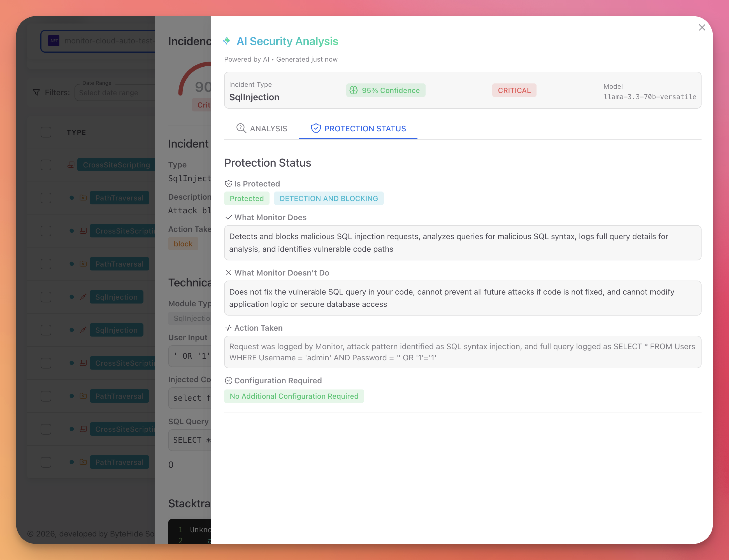Click the brain icon in the 95% Confidence badge
Image resolution: width=729 pixels, height=560 pixels.
354,90
